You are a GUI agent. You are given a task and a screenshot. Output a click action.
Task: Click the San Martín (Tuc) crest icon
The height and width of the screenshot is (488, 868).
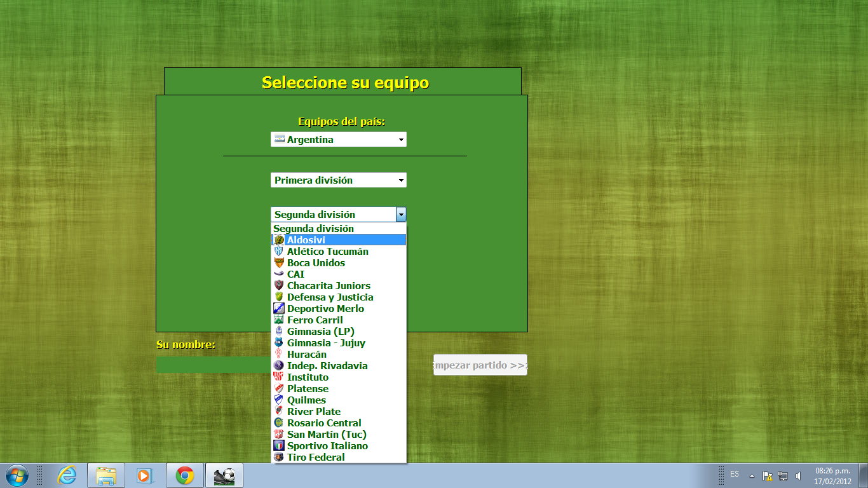(x=278, y=435)
